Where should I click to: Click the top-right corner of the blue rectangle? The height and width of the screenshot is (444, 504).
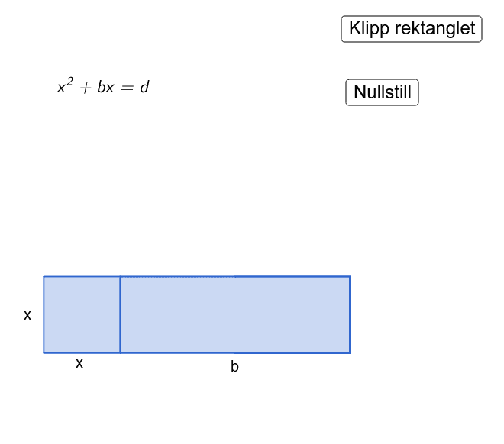click(x=350, y=276)
